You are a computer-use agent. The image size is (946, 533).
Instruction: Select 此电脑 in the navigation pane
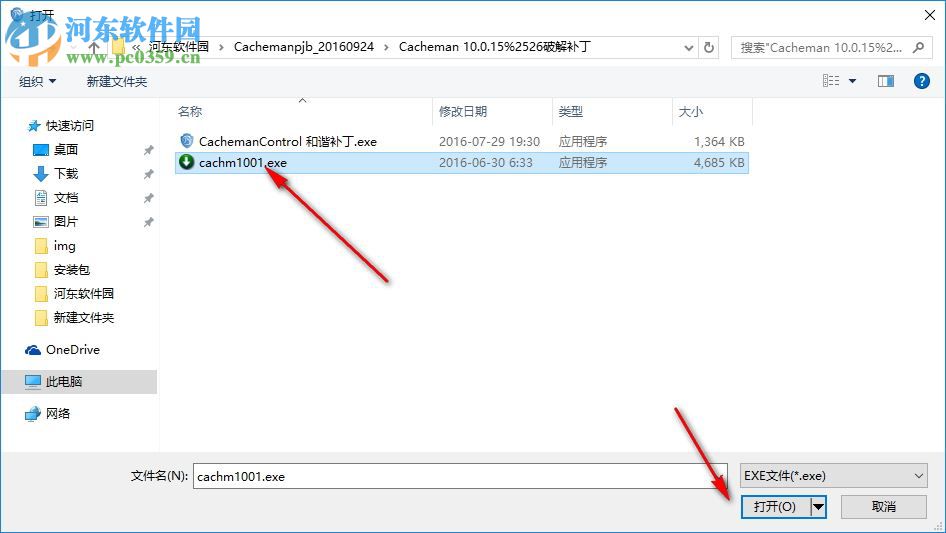pos(64,381)
